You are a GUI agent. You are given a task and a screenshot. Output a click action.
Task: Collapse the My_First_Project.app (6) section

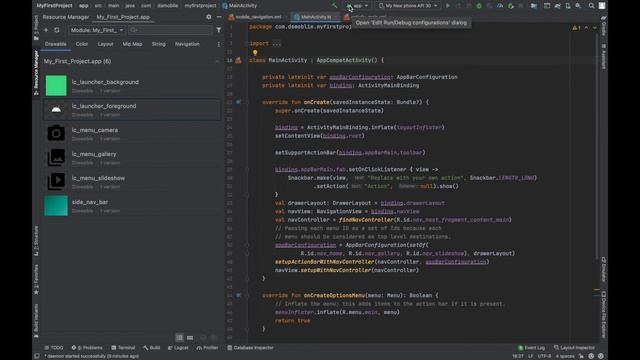(x=218, y=61)
